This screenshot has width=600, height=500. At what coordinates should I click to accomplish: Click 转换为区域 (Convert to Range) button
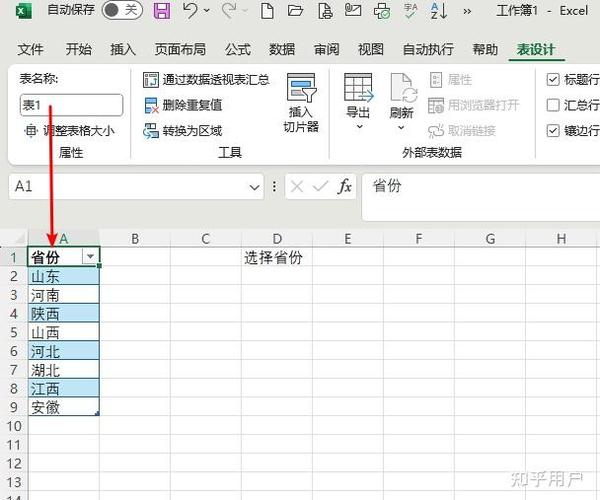tap(183, 131)
